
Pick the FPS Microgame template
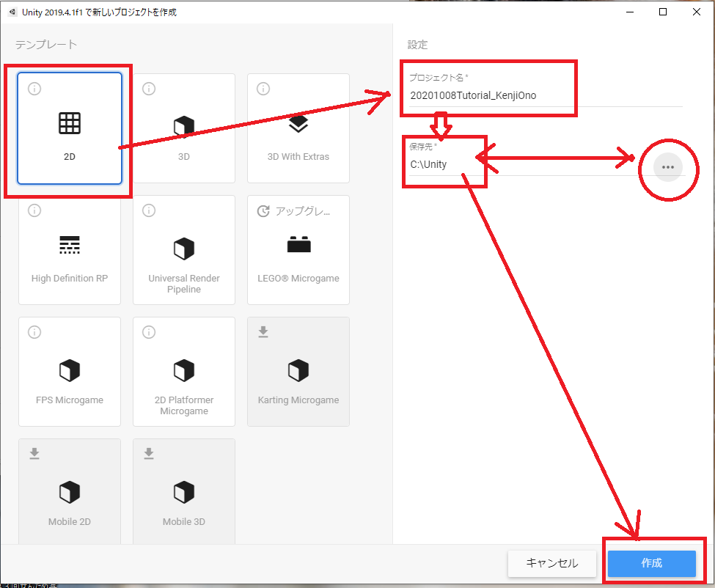[x=70, y=372]
